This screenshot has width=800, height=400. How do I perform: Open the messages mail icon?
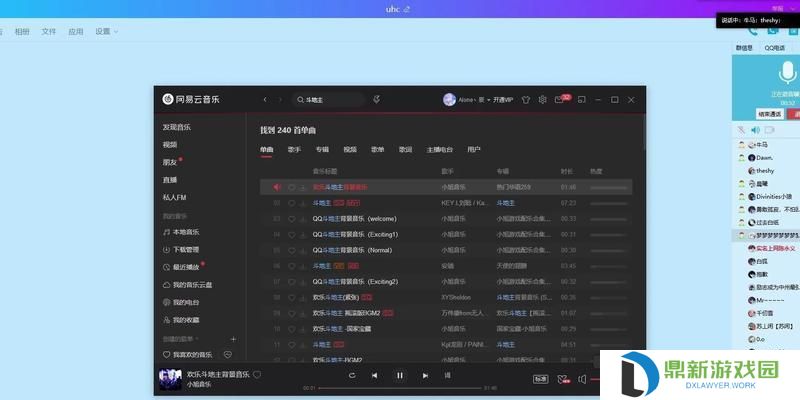pyautogui.click(x=559, y=100)
